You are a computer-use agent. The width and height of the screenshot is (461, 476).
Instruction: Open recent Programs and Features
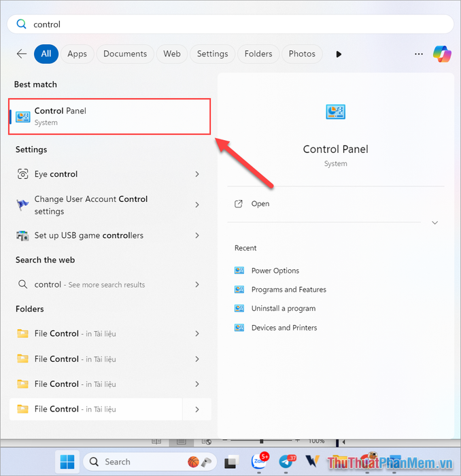click(x=288, y=290)
